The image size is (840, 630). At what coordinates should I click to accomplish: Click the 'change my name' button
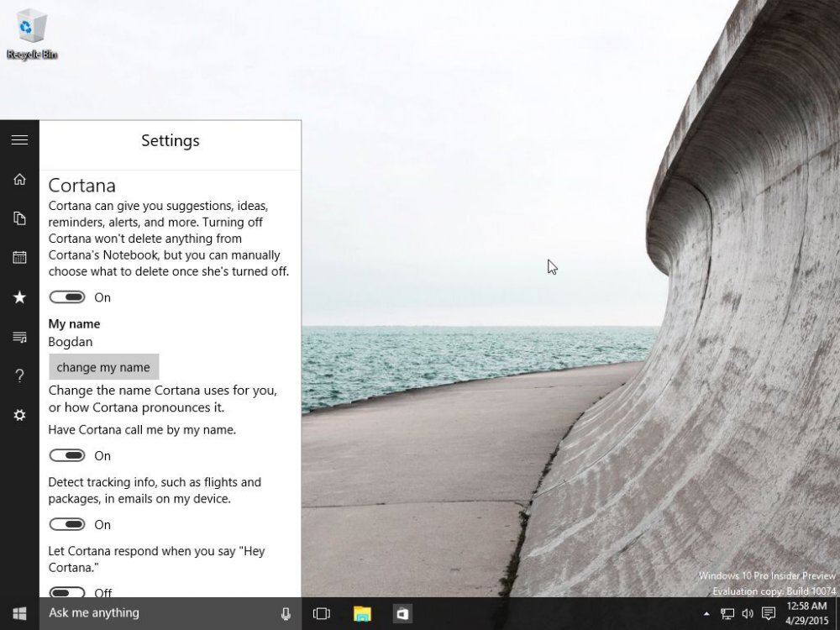pos(103,367)
